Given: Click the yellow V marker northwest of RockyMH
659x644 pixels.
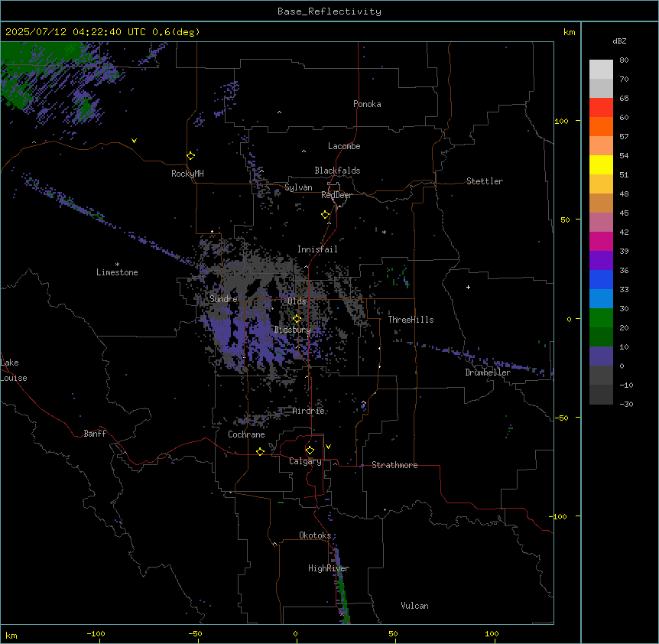Looking at the screenshot, I should (134, 141).
